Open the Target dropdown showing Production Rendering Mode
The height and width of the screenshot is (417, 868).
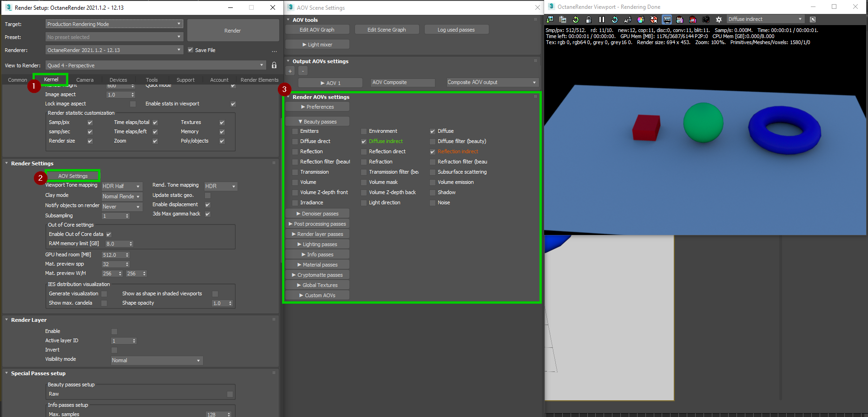(114, 24)
